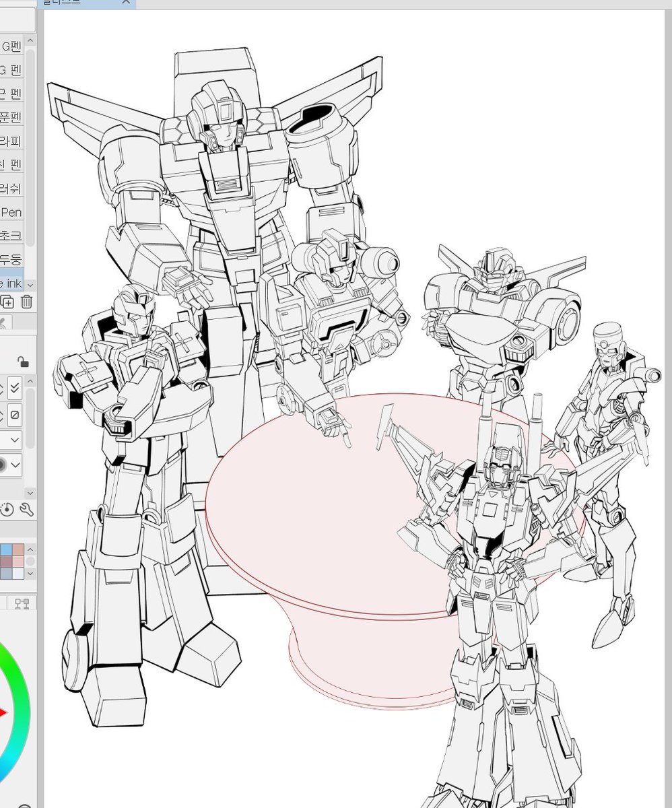672x808 pixels.
Task: Click tool property panel scroll-up arrow
Action: [x=30, y=382]
